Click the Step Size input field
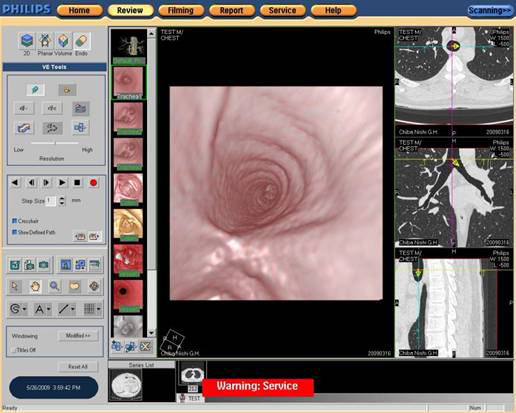The image size is (516, 413). [x=51, y=201]
